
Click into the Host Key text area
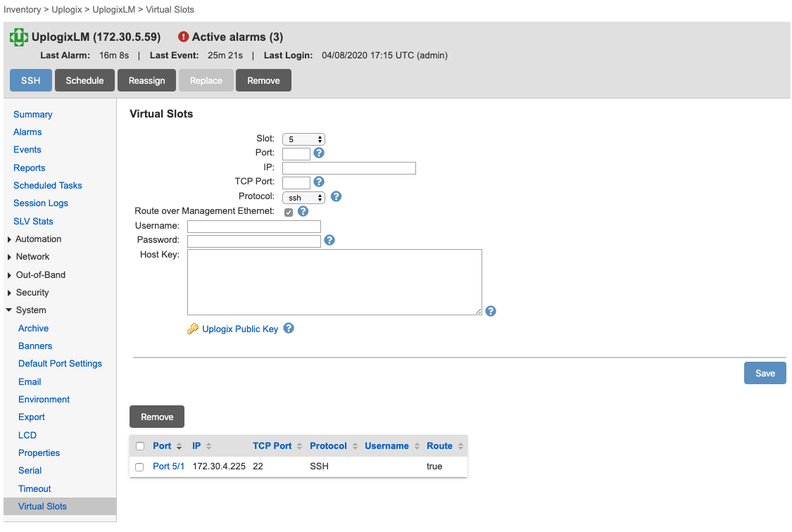[x=334, y=281]
